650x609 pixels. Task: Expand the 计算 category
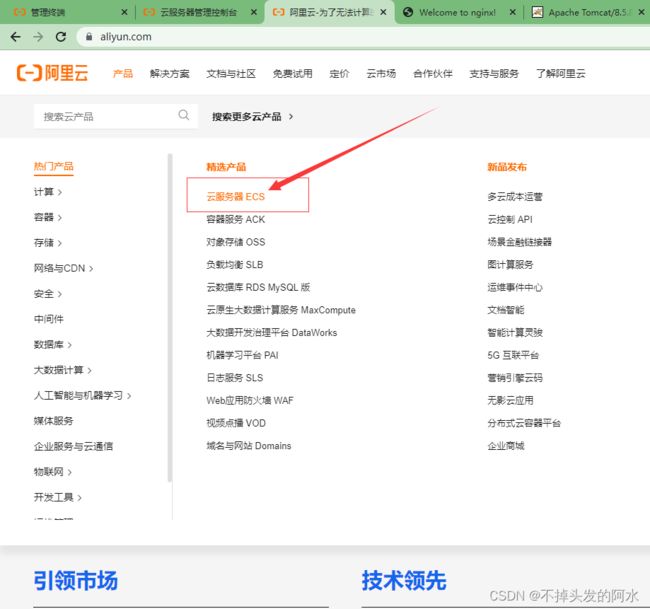point(48,192)
